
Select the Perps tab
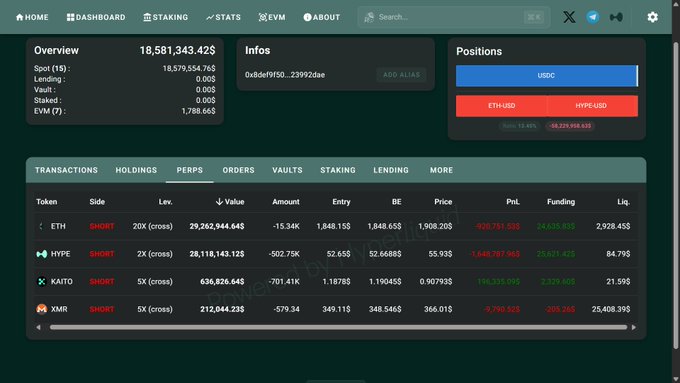coord(190,170)
